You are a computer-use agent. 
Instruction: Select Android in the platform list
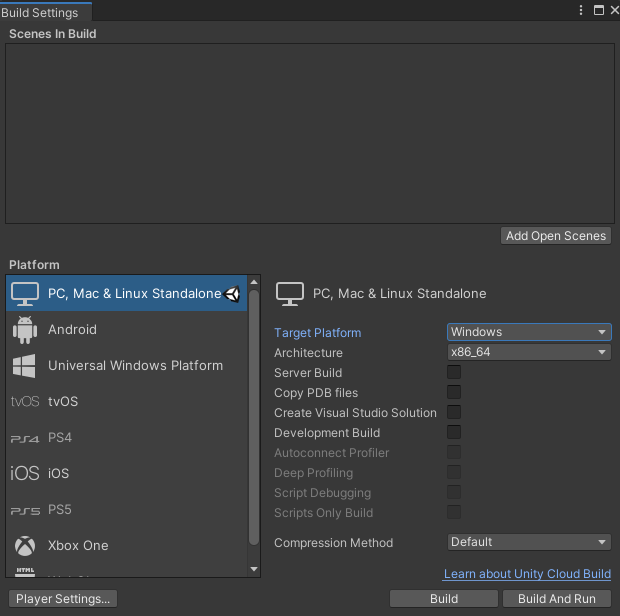pos(72,330)
